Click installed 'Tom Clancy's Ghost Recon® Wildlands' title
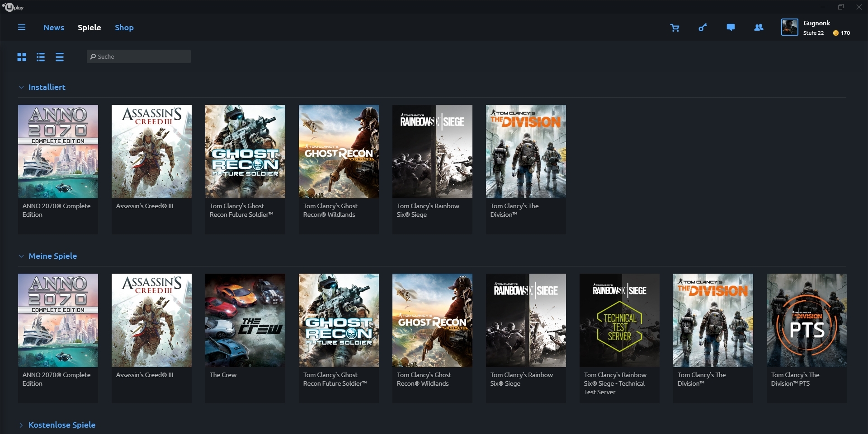Image resolution: width=868 pixels, height=434 pixels. coord(330,210)
